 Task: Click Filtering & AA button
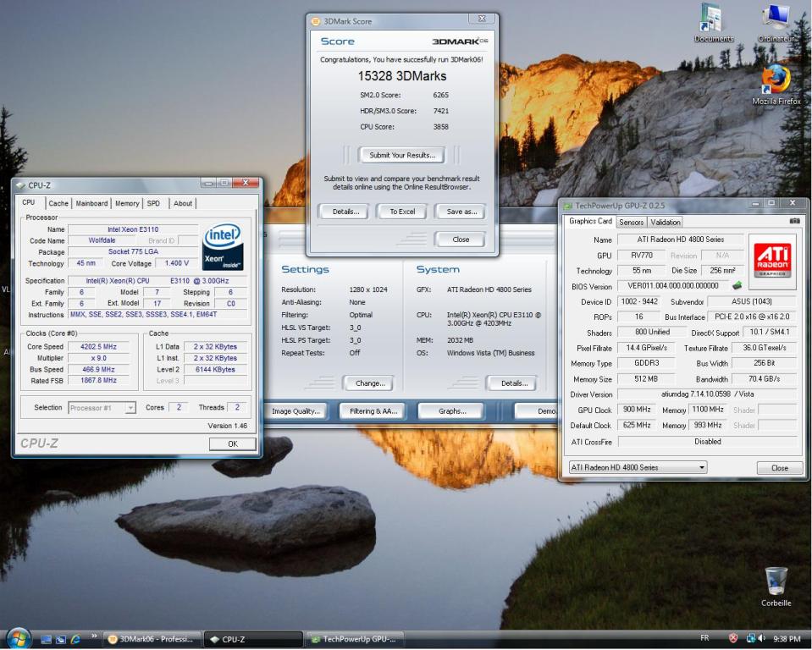(x=373, y=411)
